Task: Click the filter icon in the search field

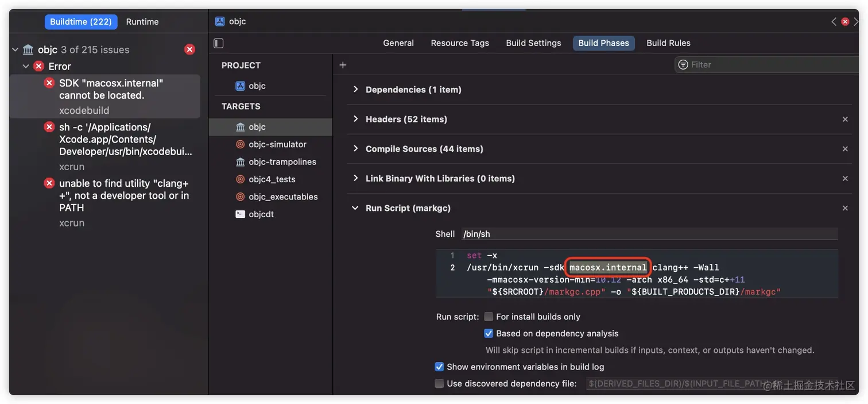Action: [x=683, y=65]
